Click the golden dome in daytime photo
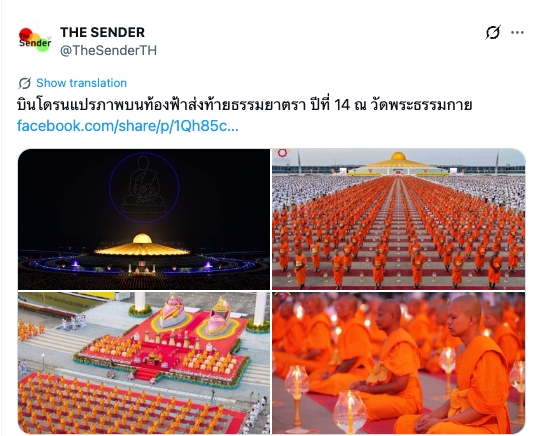538x436 pixels. 398,161
